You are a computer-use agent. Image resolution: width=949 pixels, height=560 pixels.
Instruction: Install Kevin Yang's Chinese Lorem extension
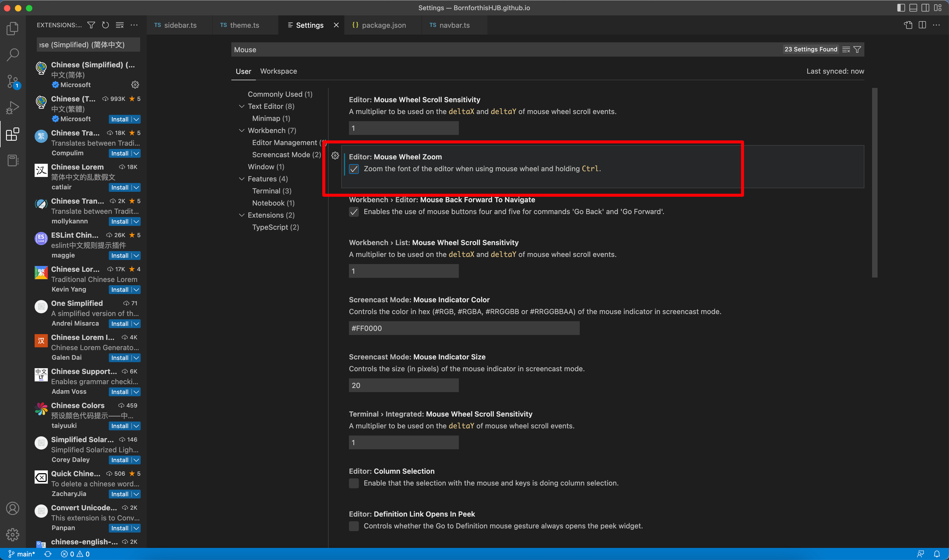click(120, 290)
